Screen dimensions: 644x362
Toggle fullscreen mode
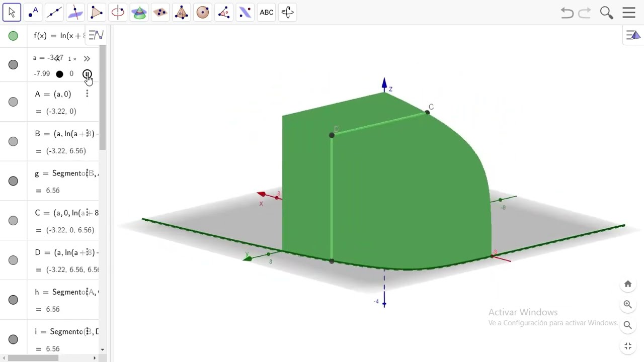[x=628, y=346]
